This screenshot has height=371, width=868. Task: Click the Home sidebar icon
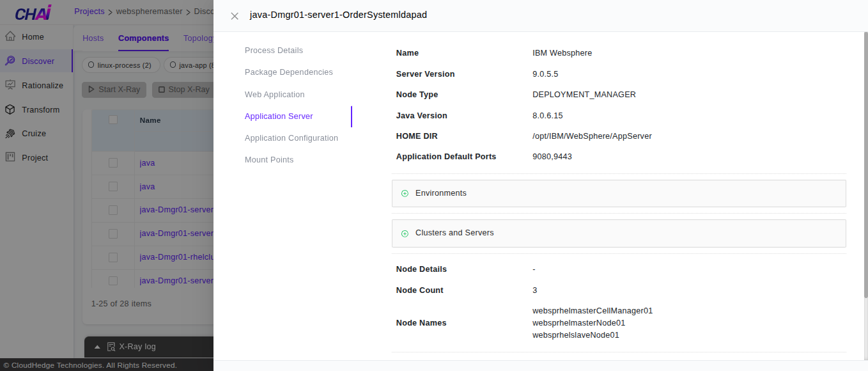[x=10, y=36]
